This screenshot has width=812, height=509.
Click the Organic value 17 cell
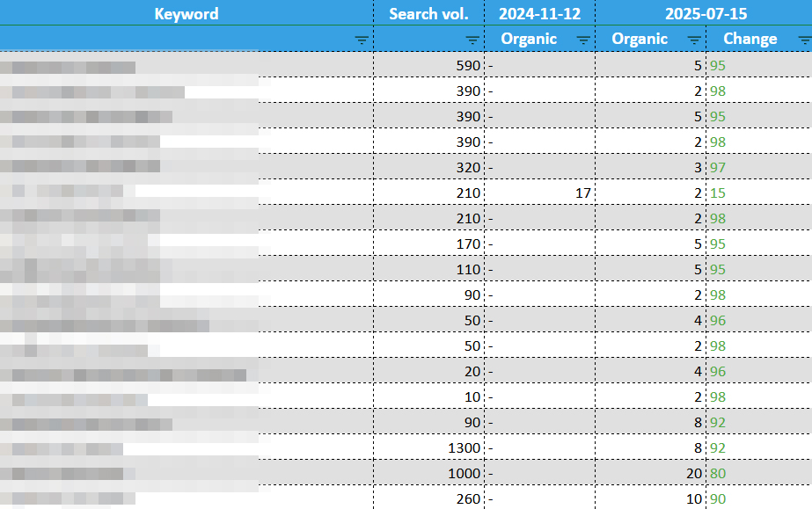[540, 193]
